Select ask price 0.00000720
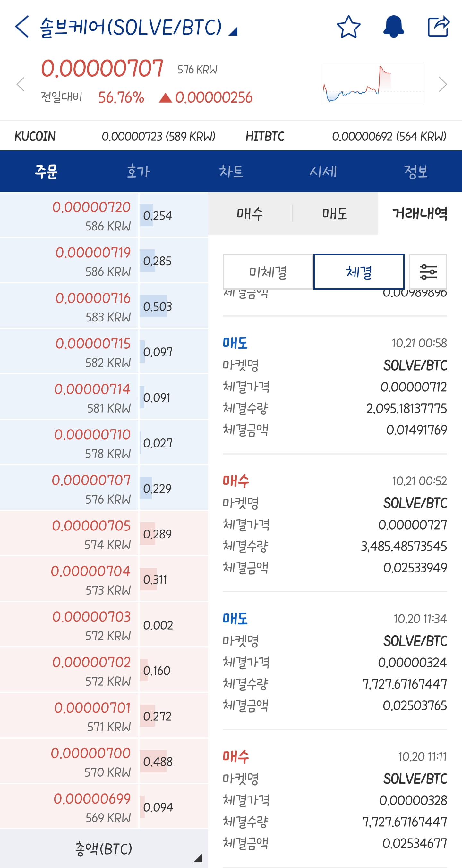This screenshot has width=462, height=868. 69,215
